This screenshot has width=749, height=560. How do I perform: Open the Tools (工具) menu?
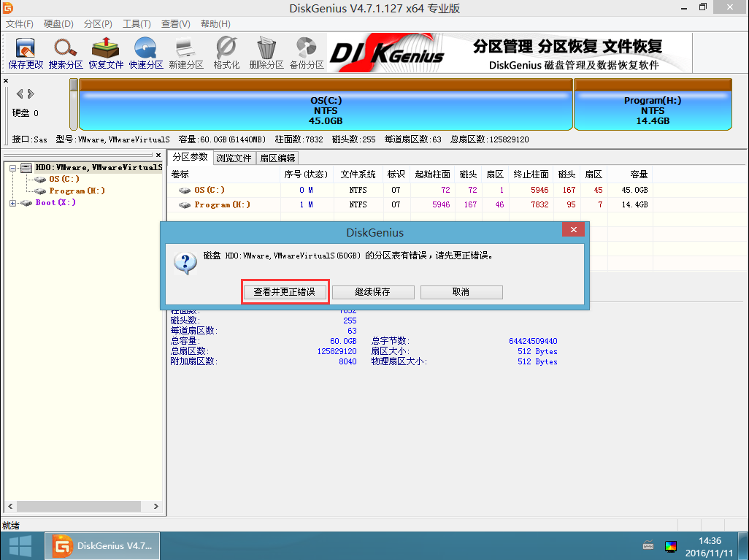click(137, 24)
